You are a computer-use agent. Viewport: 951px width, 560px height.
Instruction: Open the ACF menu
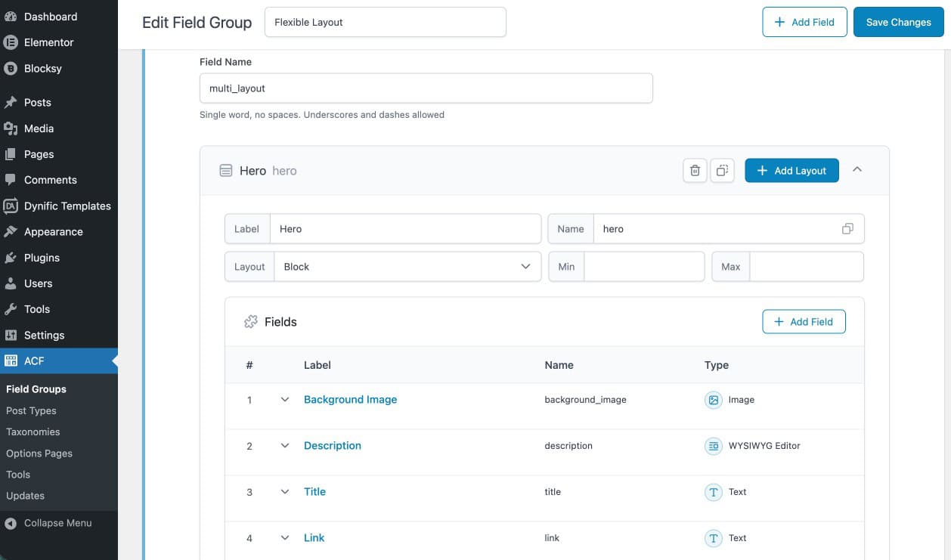pyautogui.click(x=59, y=360)
